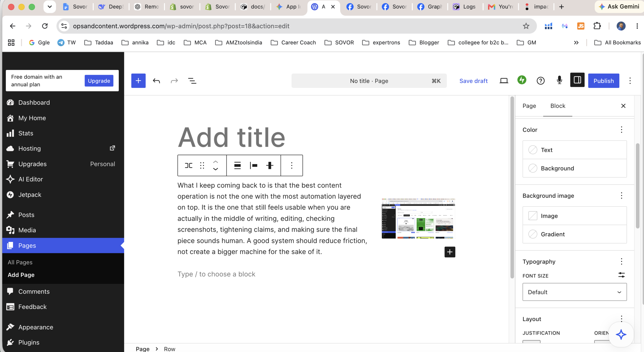The height and width of the screenshot is (352, 644).
Task: Click the Ask Gemini button
Action: tap(619, 7)
